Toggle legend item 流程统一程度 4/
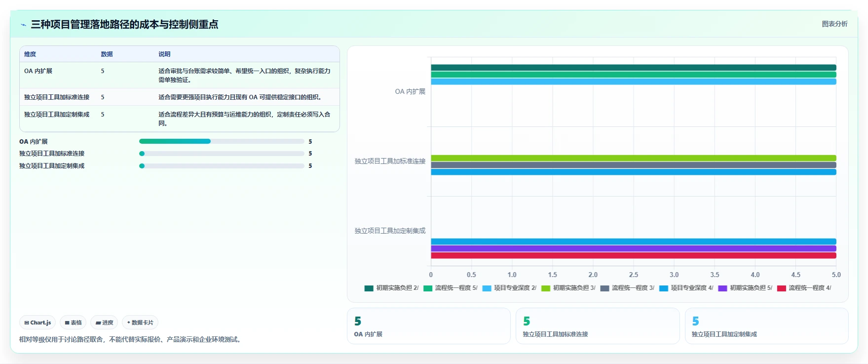 click(804, 288)
